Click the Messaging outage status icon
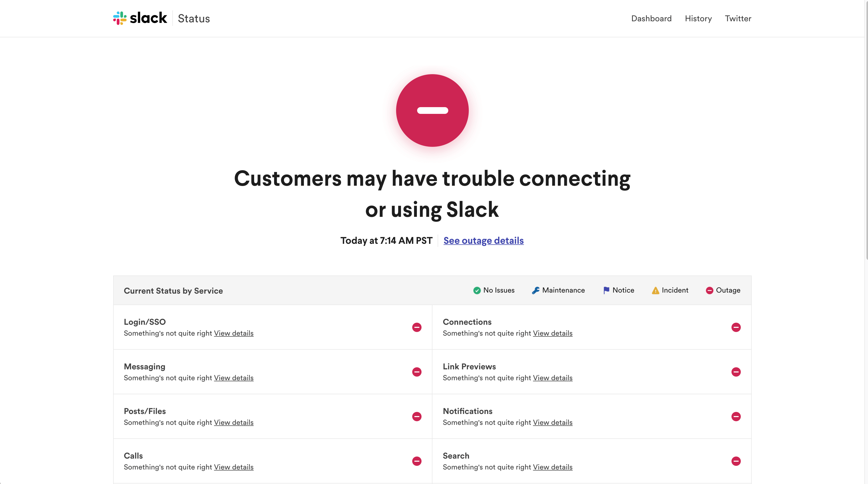 [417, 372]
